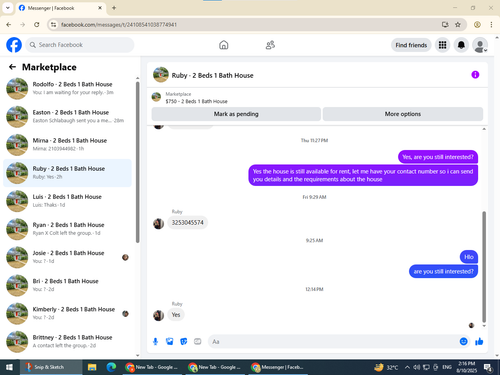Select Ruby - 2 Beds 1 Bath House chat
Image resolution: width=500 pixels, height=375 pixels.
tap(68, 173)
